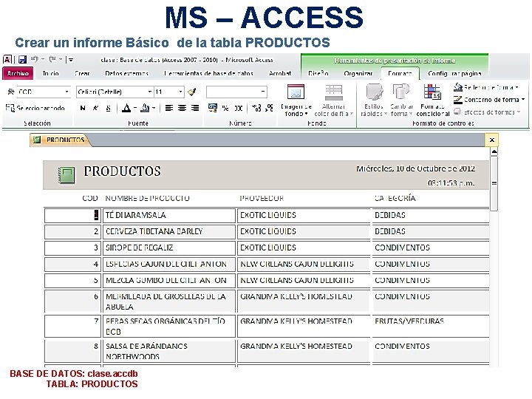This screenshot has width=532, height=399.
Task: Click the Format Painter brush icon
Action: pos(191,92)
